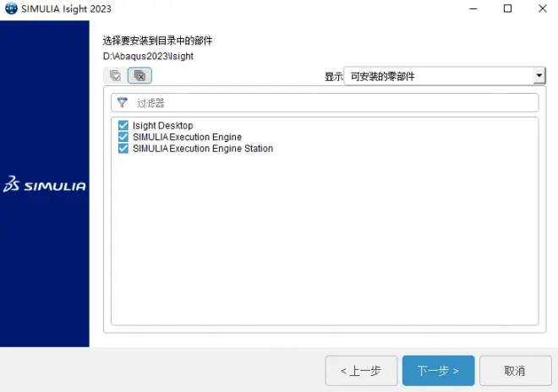Uncheck SIMULIA Execution Engine Station checkbox
Viewport: 558px width, 392px height.
pos(123,149)
